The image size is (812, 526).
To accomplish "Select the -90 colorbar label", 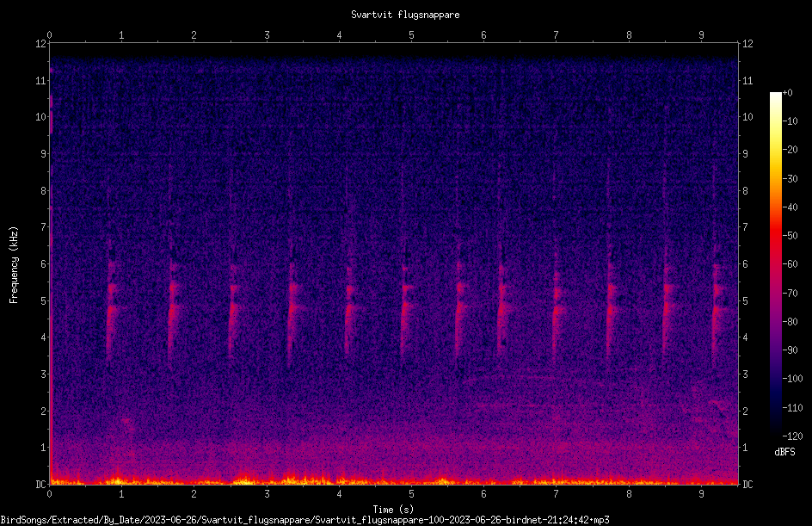I will tap(790, 350).
